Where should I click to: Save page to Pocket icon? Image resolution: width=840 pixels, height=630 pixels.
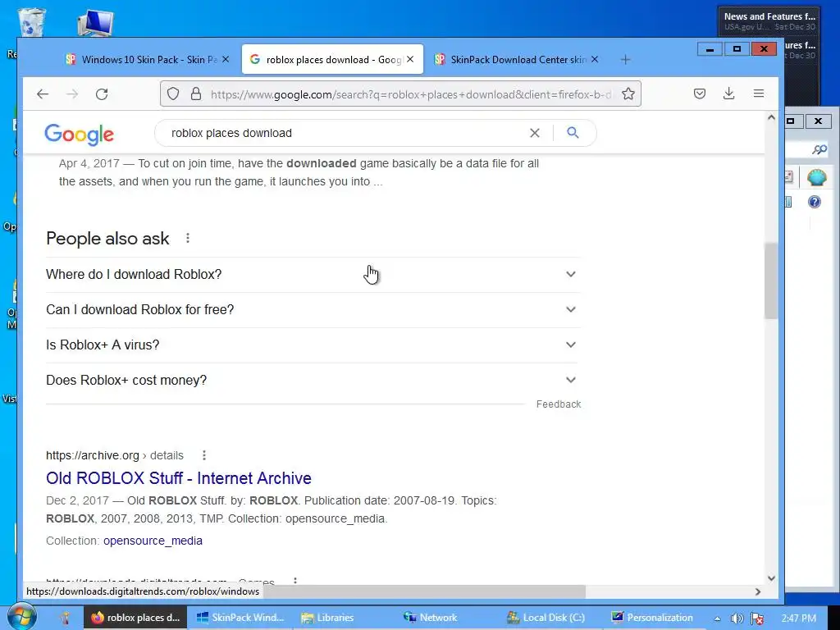click(x=700, y=94)
